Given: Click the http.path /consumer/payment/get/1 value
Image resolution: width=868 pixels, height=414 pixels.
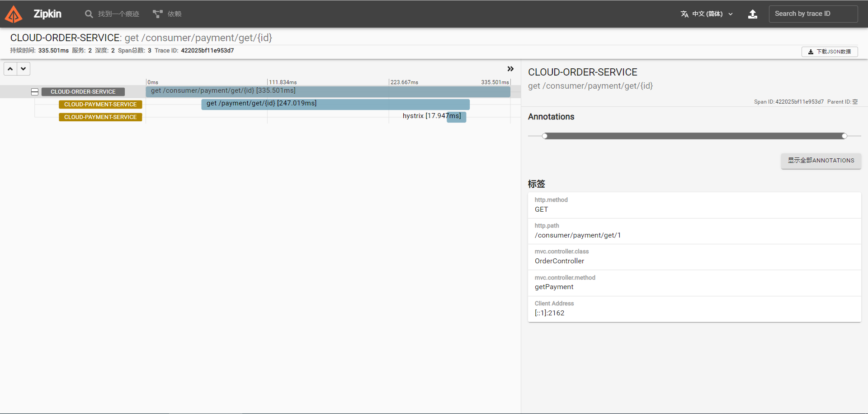Looking at the screenshot, I should point(578,235).
